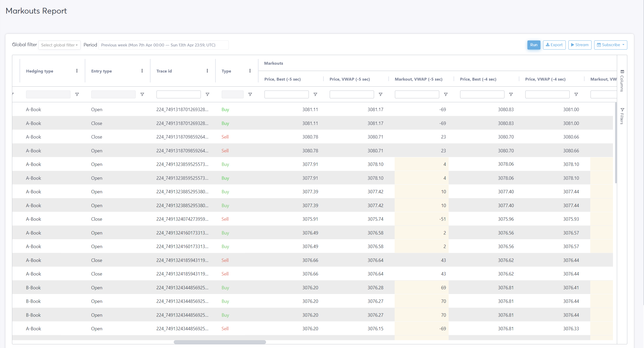
Task: Open Trace id column menu icon
Action: point(207,71)
